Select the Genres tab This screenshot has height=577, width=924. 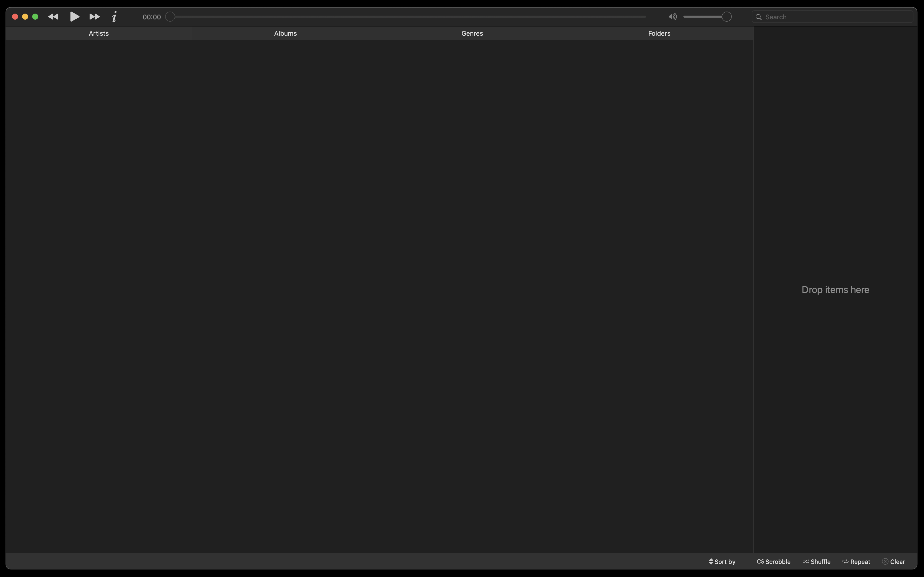tap(472, 33)
